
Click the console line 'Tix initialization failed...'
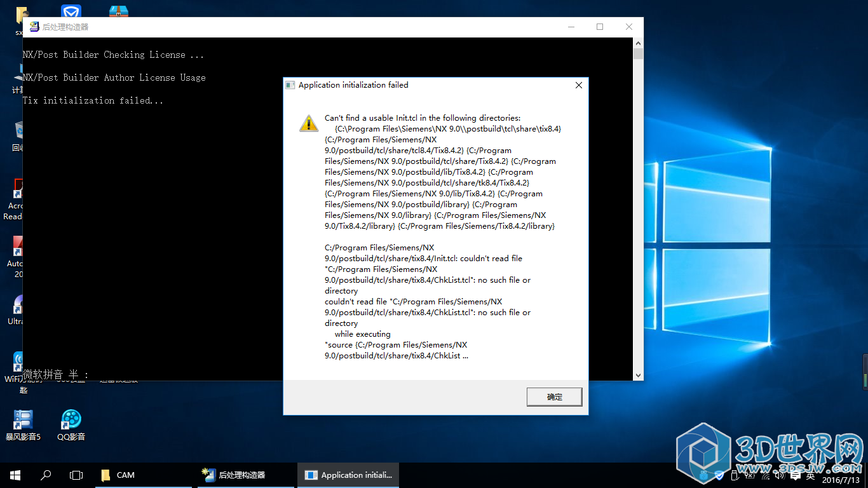point(93,100)
